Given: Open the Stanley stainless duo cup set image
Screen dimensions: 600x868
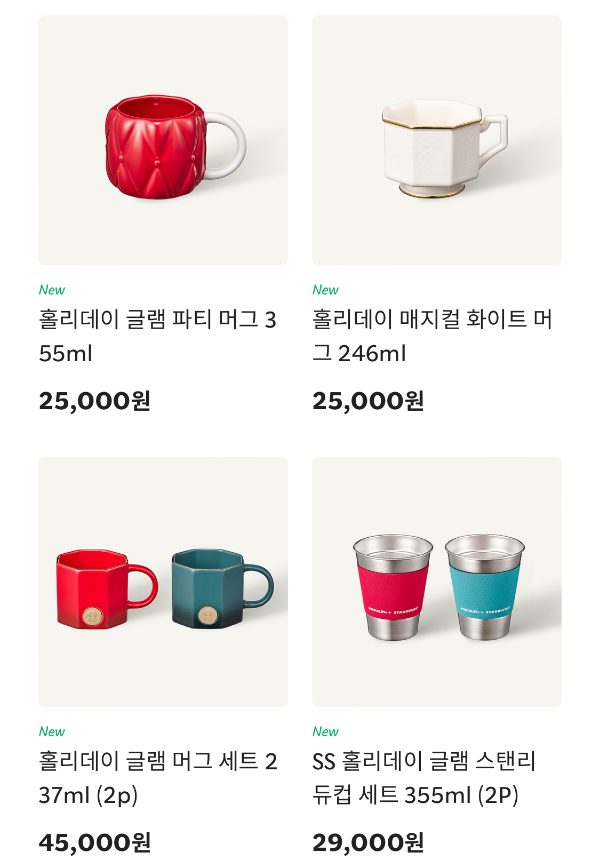Looking at the screenshot, I should pos(436,582).
